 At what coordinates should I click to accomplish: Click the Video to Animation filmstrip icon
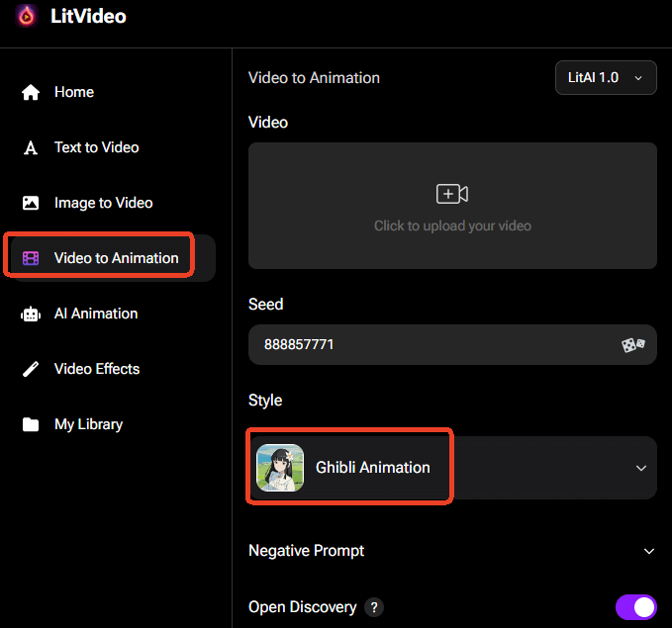point(31,258)
